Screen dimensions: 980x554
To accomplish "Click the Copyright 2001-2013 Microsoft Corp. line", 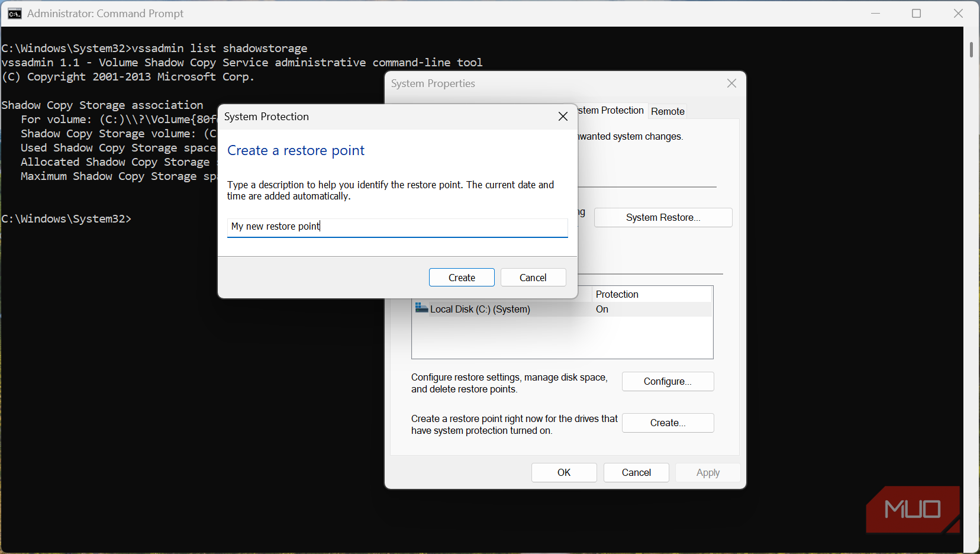I will 128,76.
